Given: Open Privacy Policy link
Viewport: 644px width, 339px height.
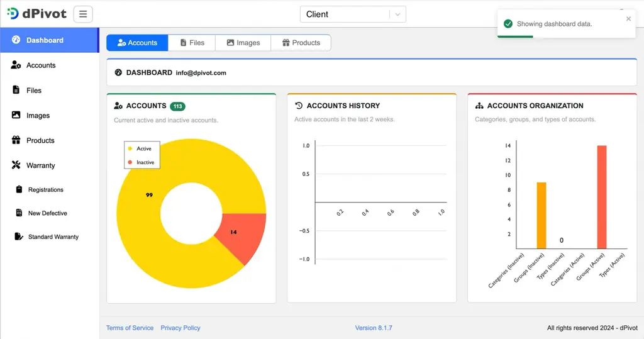Looking at the screenshot, I should 180,328.
